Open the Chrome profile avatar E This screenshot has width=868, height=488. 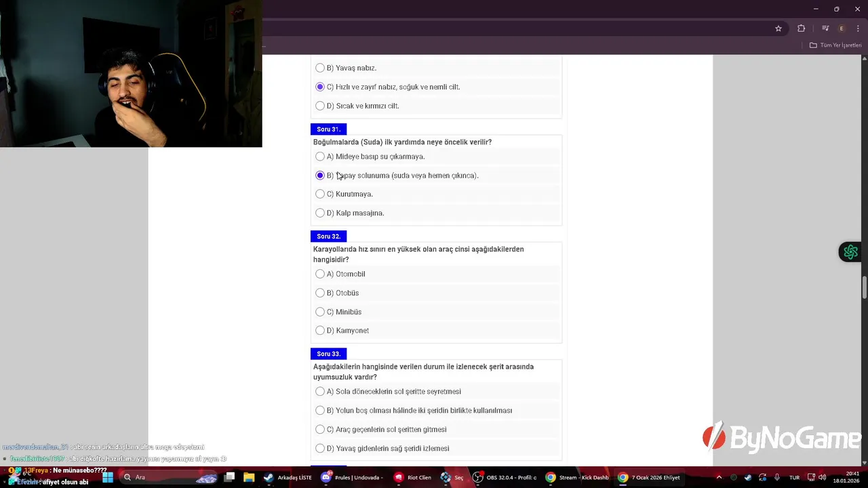842,28
